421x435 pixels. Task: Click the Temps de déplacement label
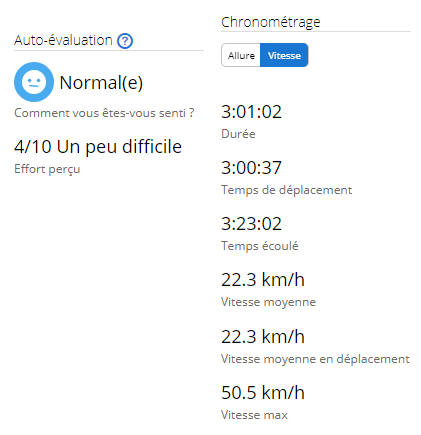point(287,190)
